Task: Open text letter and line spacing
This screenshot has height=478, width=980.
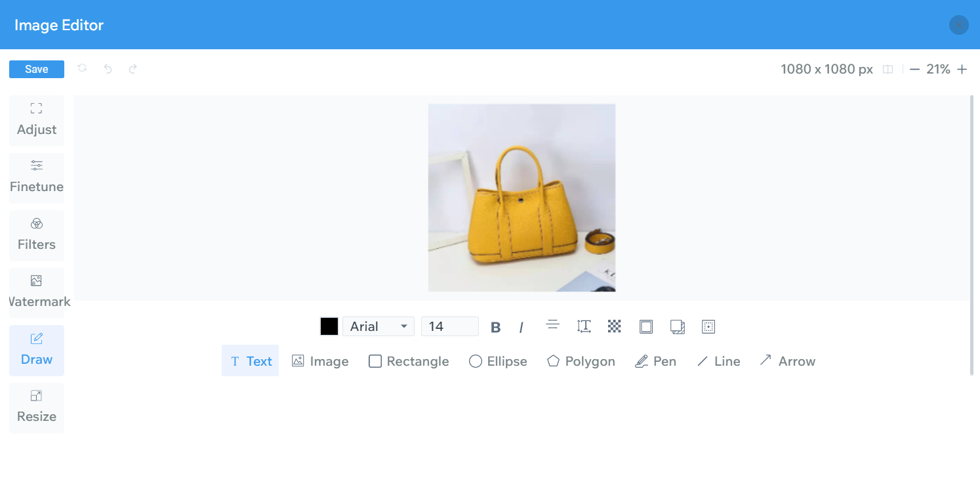Action: pyautogui.click(x=584, y=326)
